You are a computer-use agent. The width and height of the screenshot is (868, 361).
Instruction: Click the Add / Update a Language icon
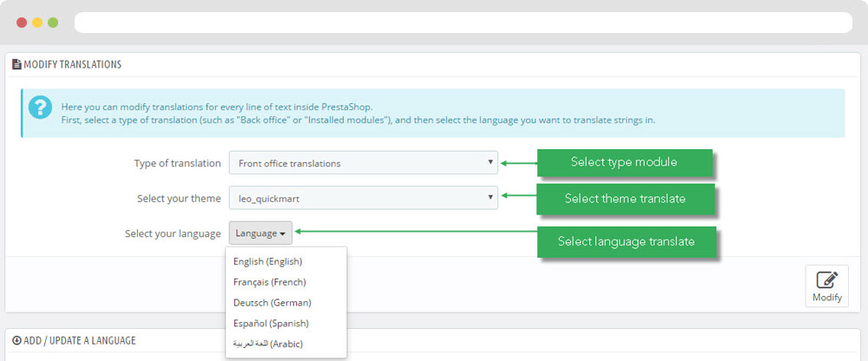tap(16, 340)
